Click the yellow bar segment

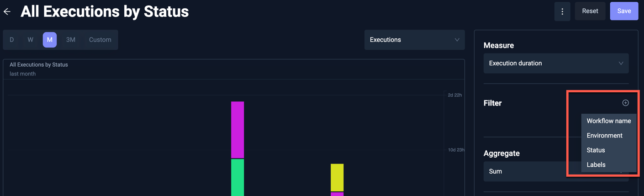click(337, 177)
